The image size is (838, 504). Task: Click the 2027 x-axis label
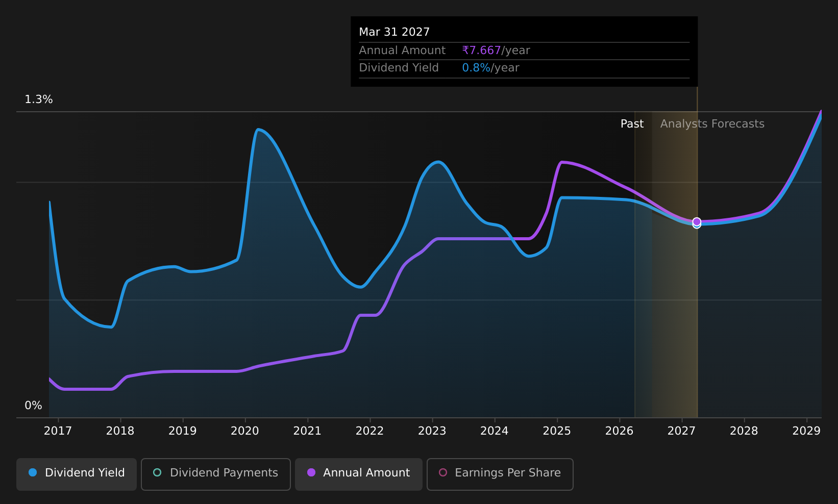pos(681,431)
